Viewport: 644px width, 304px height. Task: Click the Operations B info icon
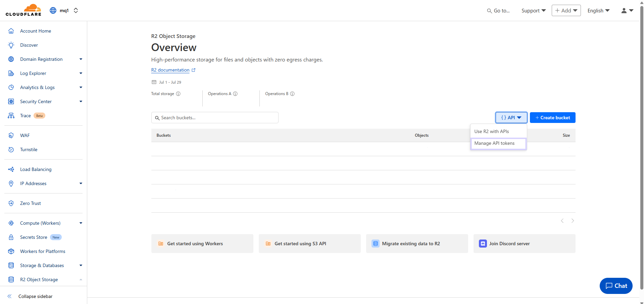coord(292,94)
